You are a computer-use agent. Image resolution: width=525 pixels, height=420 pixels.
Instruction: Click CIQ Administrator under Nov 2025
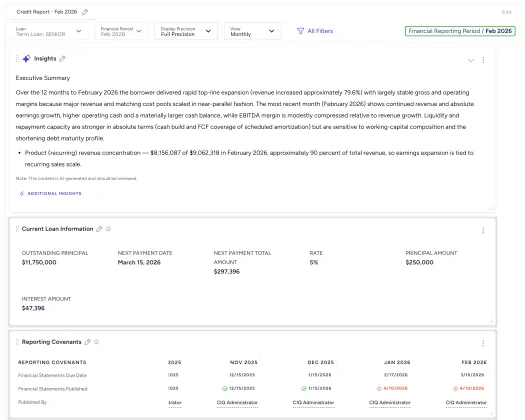pos(237,403)
